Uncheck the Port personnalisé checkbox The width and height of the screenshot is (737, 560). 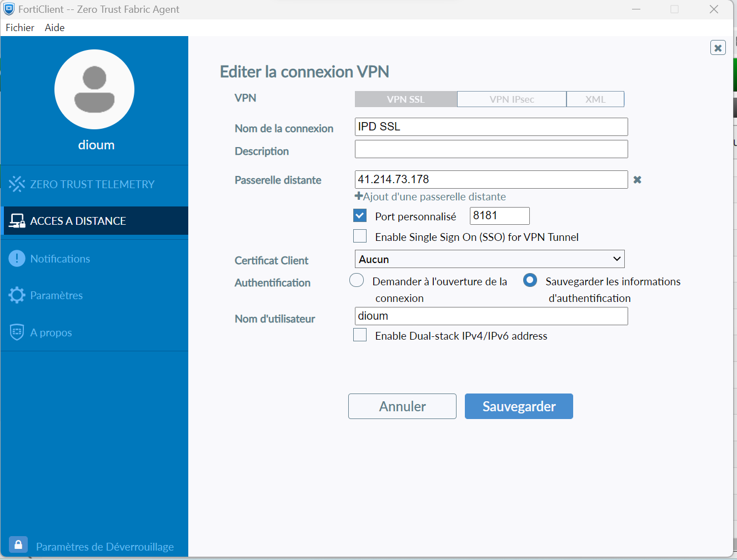click(x=360, y=216)
